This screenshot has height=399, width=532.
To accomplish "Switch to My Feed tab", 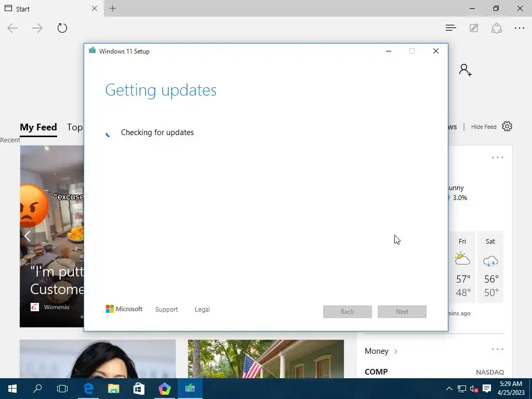I will click(x=38, y=127).
